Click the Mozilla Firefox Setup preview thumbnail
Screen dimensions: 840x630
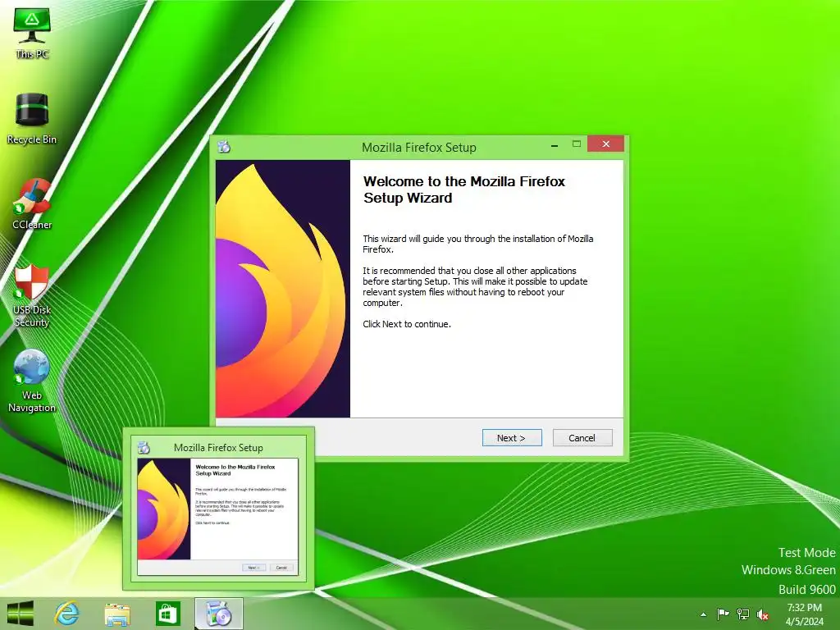218,509
